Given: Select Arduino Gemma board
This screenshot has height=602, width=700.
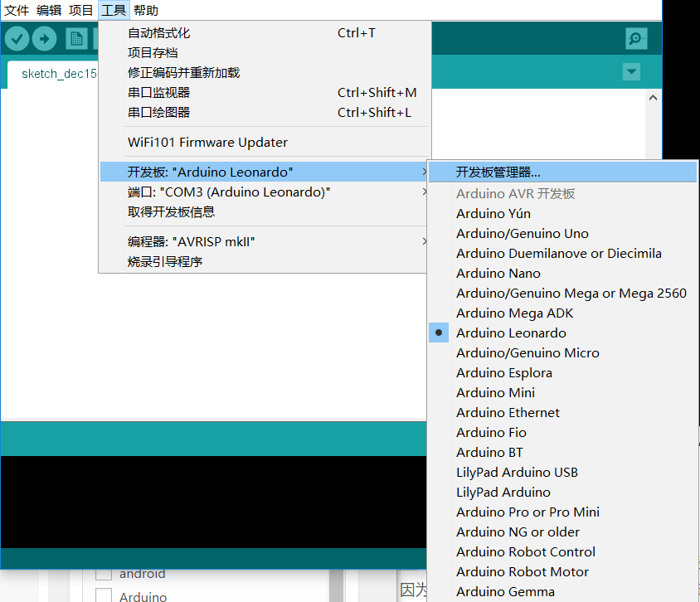Looking at the screenshot, I should (562, 592).
